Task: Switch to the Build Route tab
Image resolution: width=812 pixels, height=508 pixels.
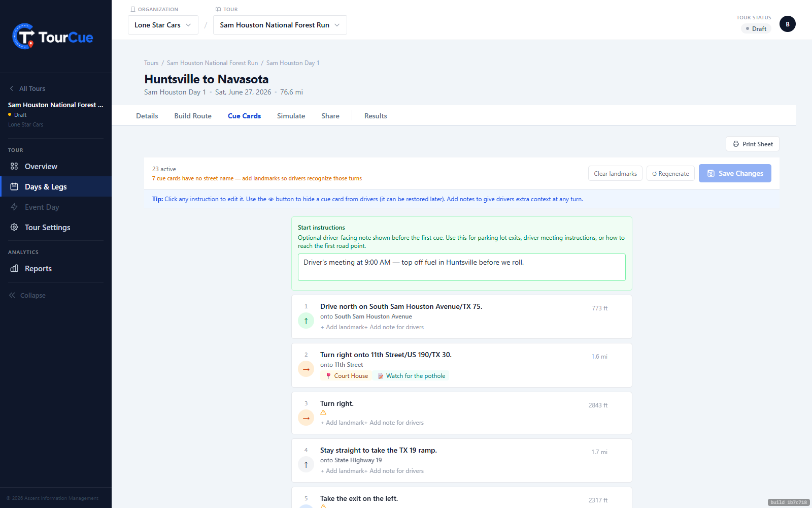Action: [x=193, y=116]
